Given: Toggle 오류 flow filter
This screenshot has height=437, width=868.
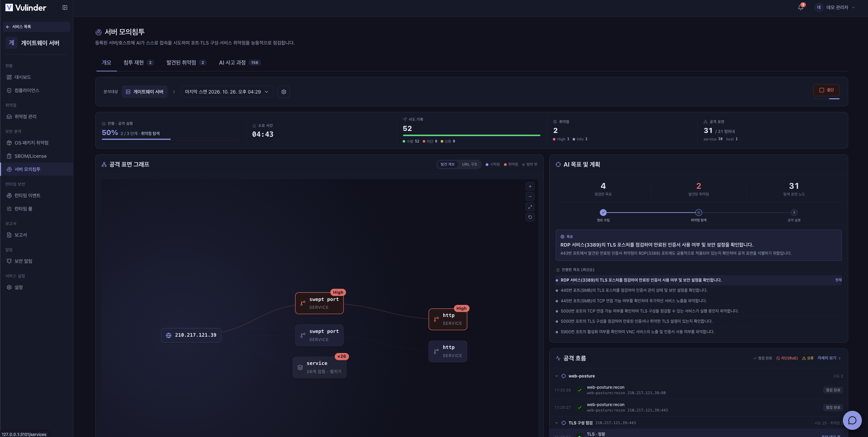Looking at the screenshot, I should 808,358.
